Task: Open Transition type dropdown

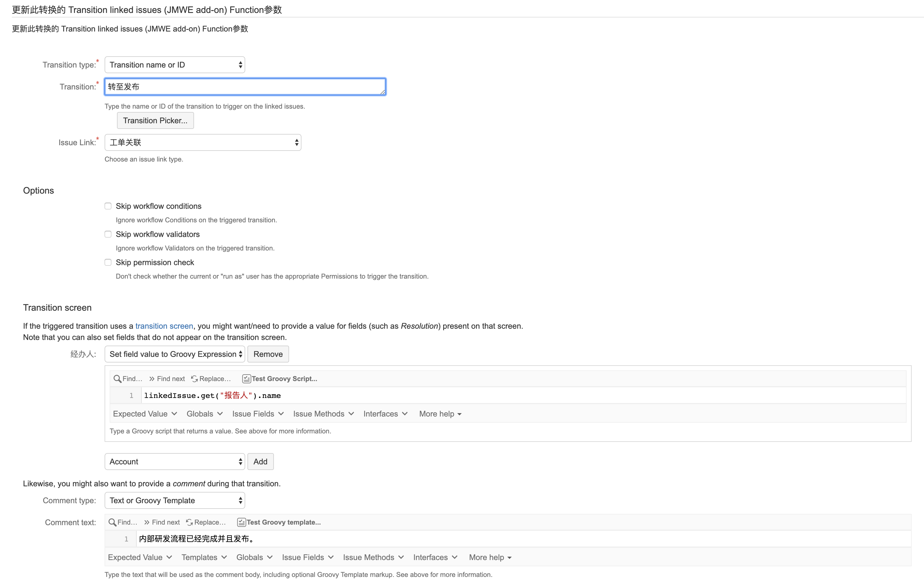Action: 175,64
